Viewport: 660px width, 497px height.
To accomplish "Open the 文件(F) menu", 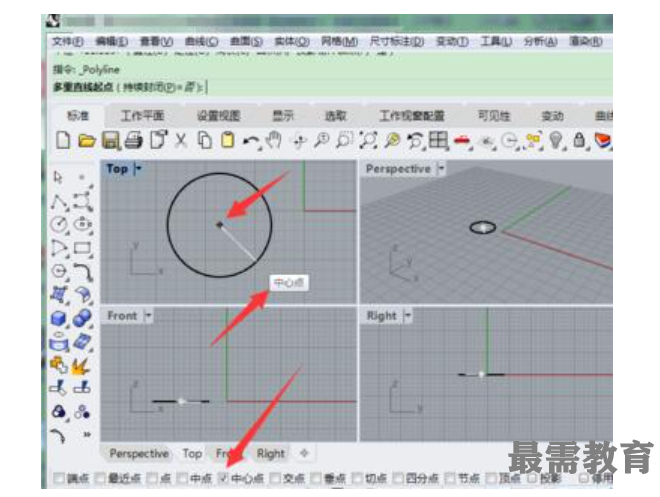I will 67,41.
